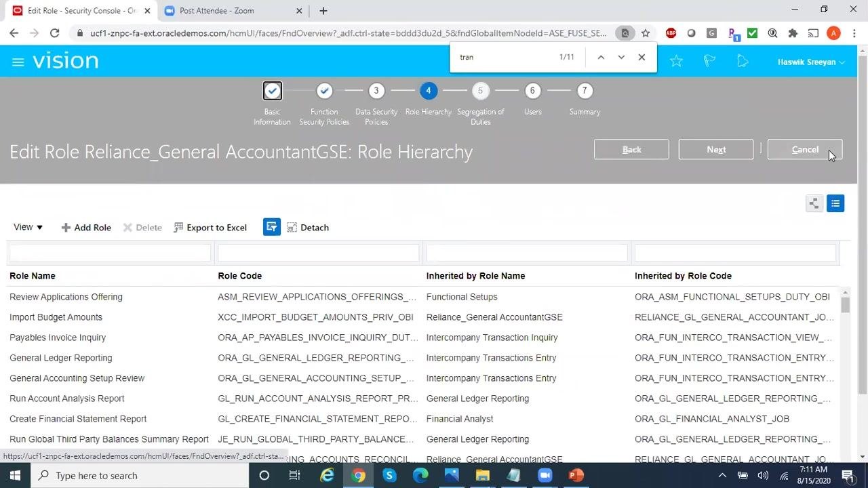
Task: Open Chrome menu three dots
Action: (x=854, y=33)
